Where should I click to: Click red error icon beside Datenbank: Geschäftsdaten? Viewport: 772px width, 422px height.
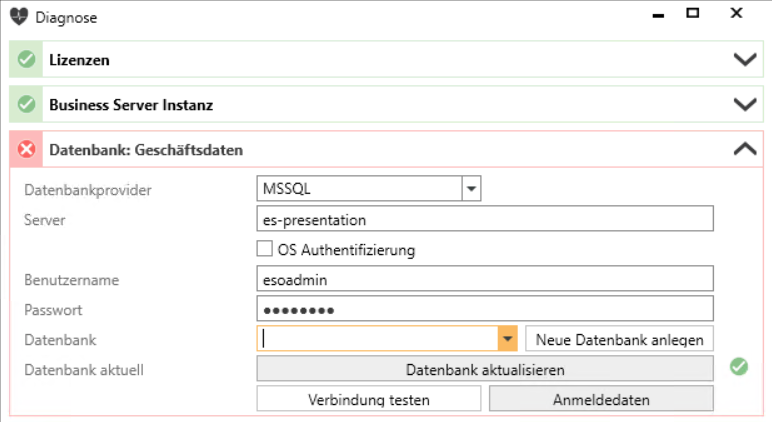(26, 149)
